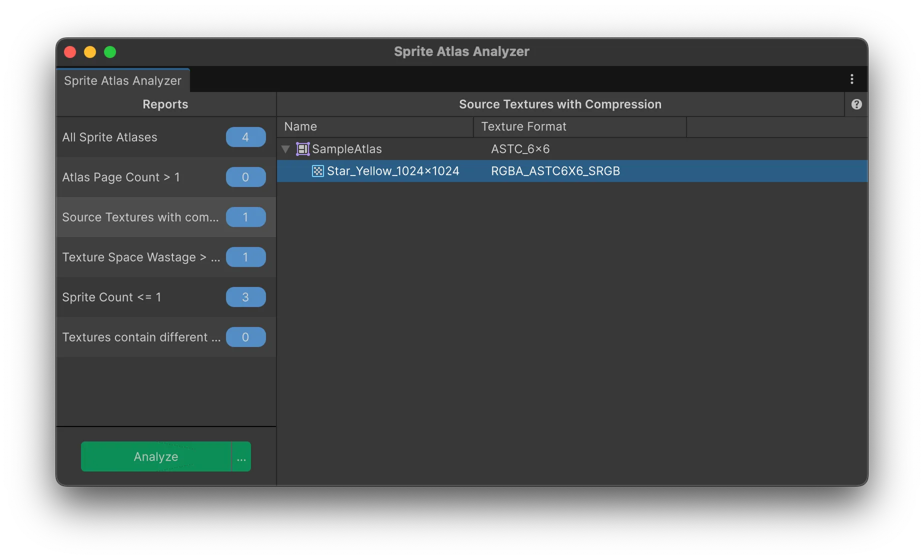Click the help question mark icon
This screenshot has height=560, width=924.
(856, 104)
